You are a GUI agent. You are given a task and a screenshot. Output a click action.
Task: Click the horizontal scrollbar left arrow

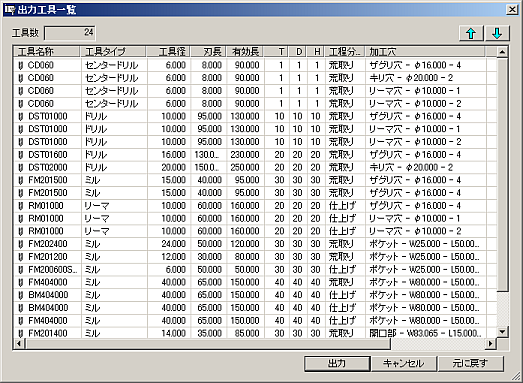click(x=19, y=343)
